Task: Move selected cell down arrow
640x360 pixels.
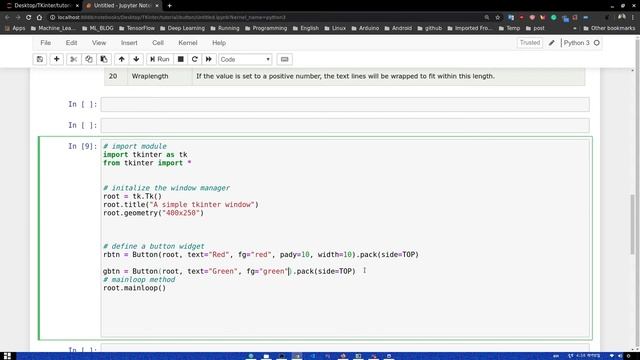Action: coord(136,59)
